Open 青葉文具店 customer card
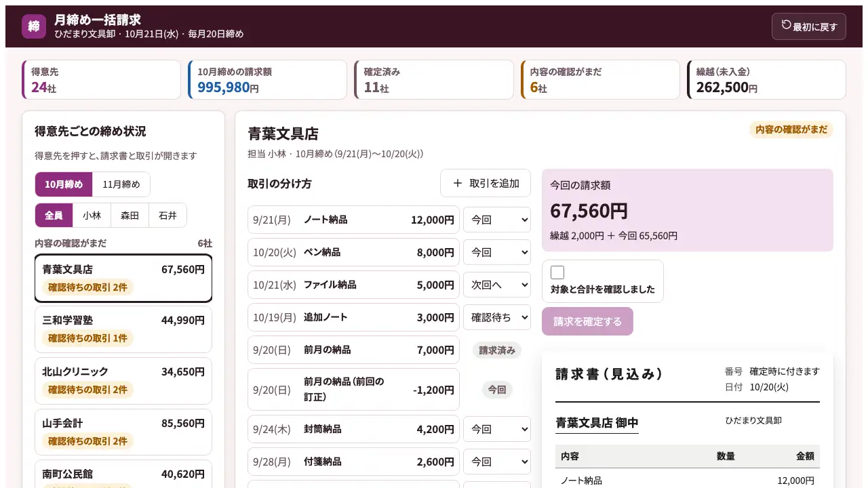This screenshot has height=488, width=868. (123, 278)
